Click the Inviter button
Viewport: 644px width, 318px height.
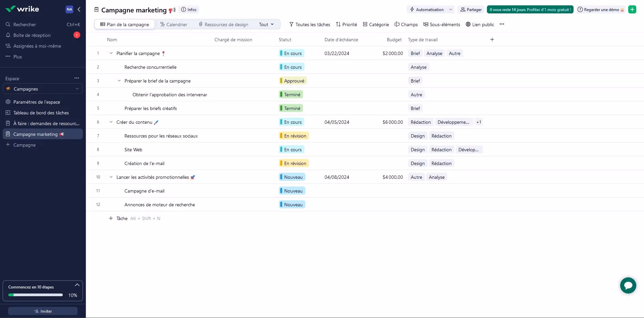click(43, 311)
